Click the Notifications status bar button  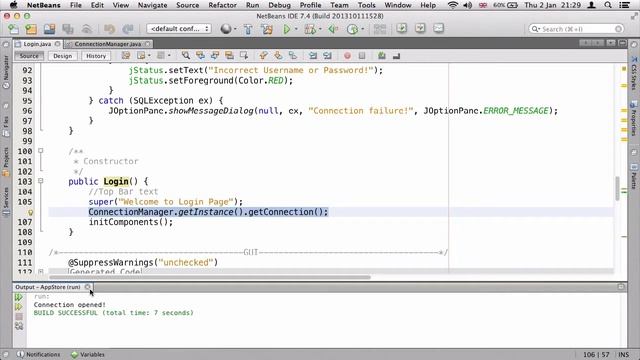[x=39, y=354]
